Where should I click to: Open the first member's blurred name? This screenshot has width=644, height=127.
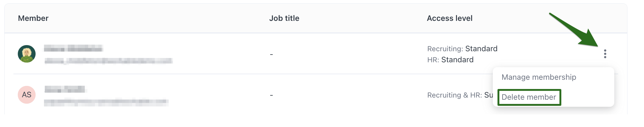[x=73, y=48]
